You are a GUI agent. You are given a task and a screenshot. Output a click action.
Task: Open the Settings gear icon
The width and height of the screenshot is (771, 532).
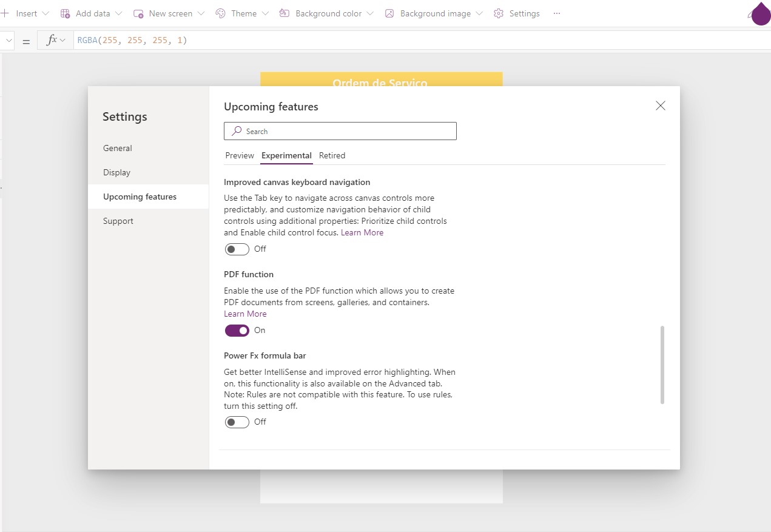[x=498, y=13]
